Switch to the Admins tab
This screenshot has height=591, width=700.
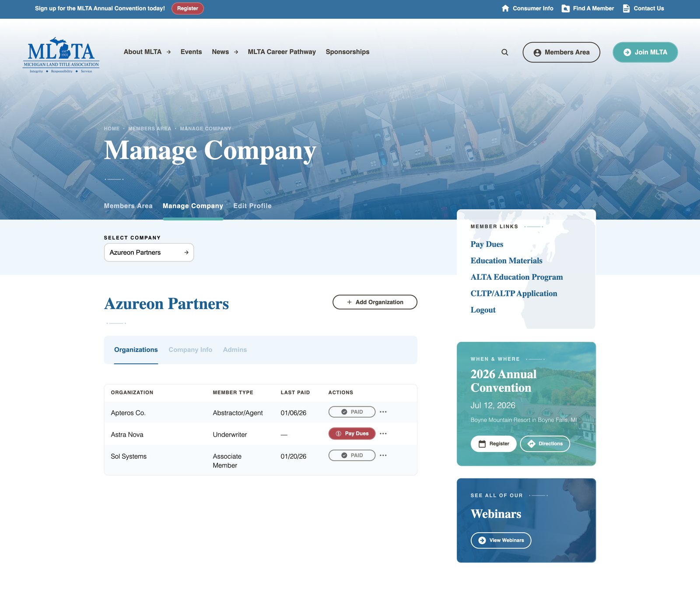click(x=235, y=350)
